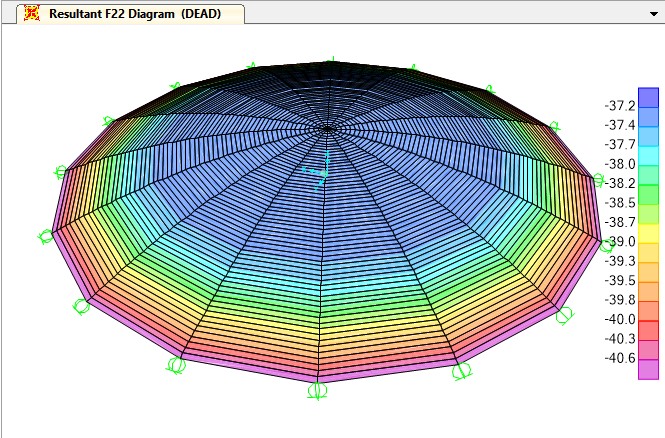Pick the yellow legend swatch above -39.0
Image resolution: width=665 pixels, height=438 pixels.
(x=648, y=234)
